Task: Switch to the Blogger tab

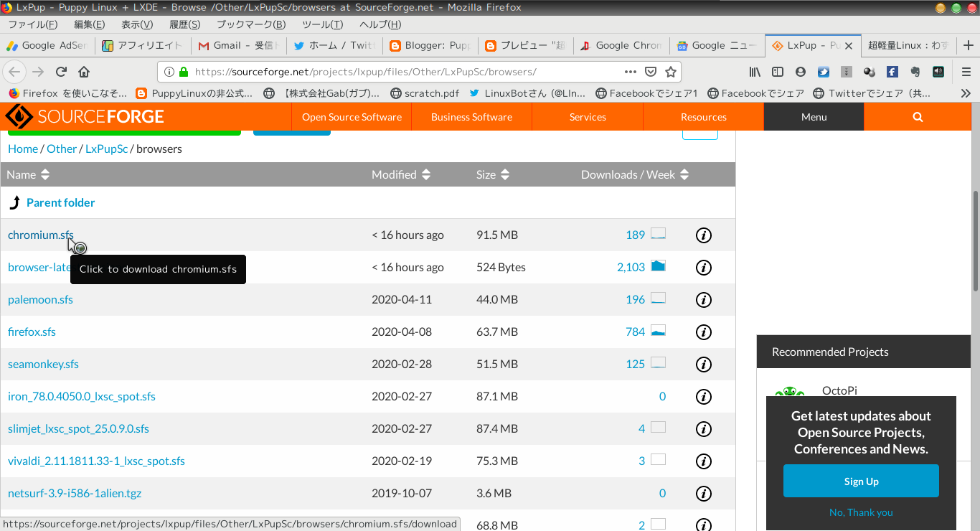Action: [430, 45]
